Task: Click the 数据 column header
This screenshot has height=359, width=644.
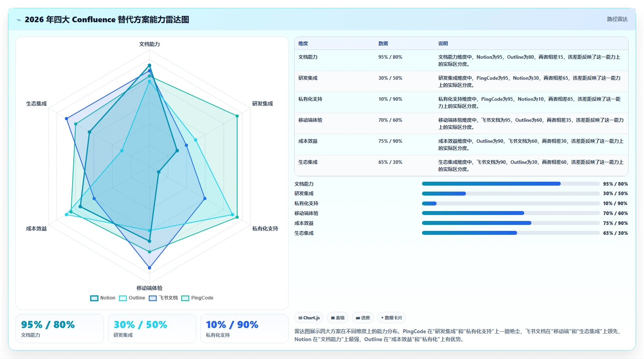Action: pyautogui.click(x=383, y=44)
